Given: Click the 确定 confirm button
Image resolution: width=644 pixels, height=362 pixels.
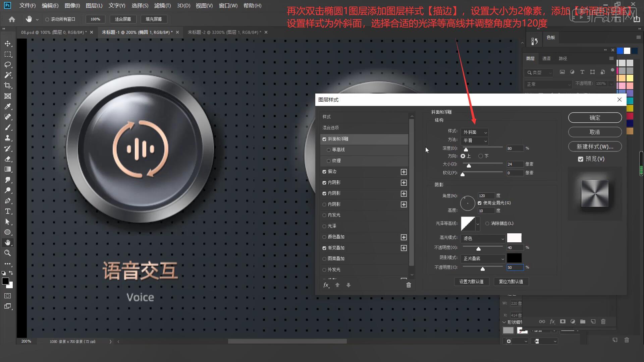Looking at the screenshot, I should [x=595, y=118].
